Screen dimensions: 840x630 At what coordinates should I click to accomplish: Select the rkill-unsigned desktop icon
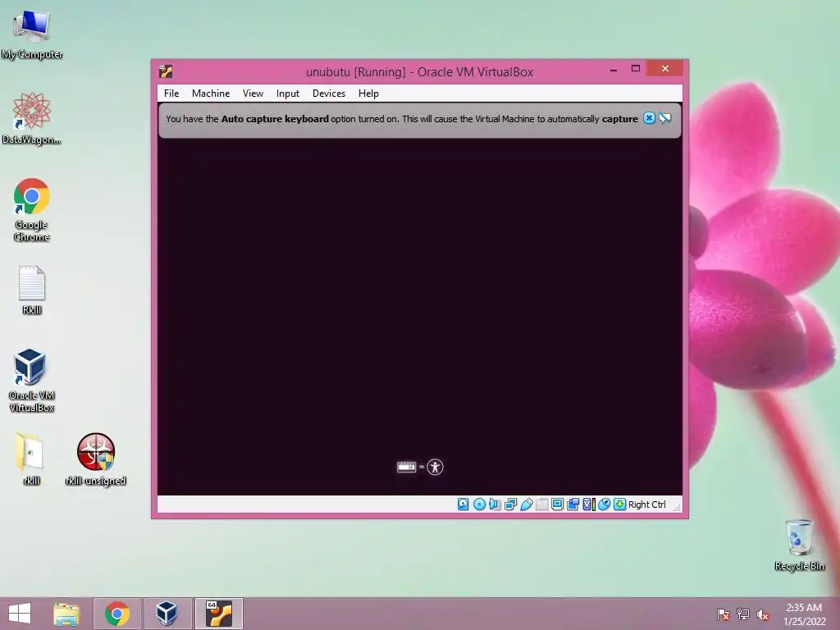[95, 459]
